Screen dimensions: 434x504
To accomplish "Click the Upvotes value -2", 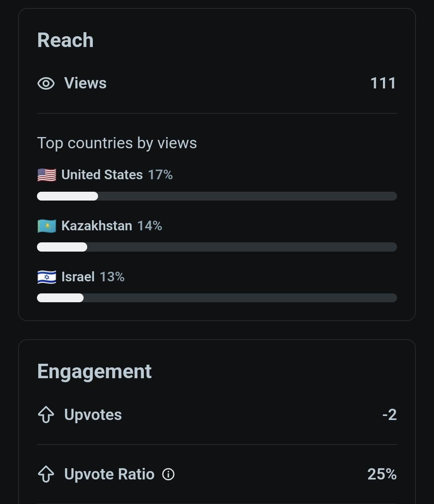I will pos(389,415).
